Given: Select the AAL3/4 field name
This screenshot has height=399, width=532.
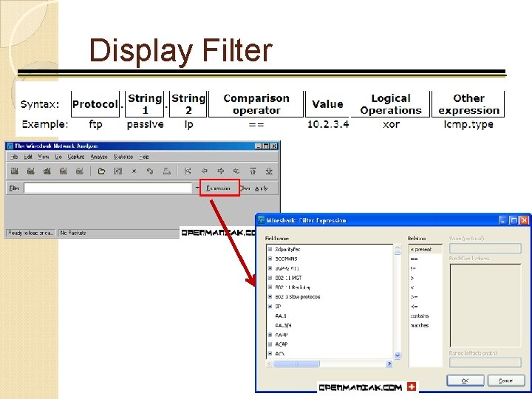Looking at the screenshot, I should 283,325.
